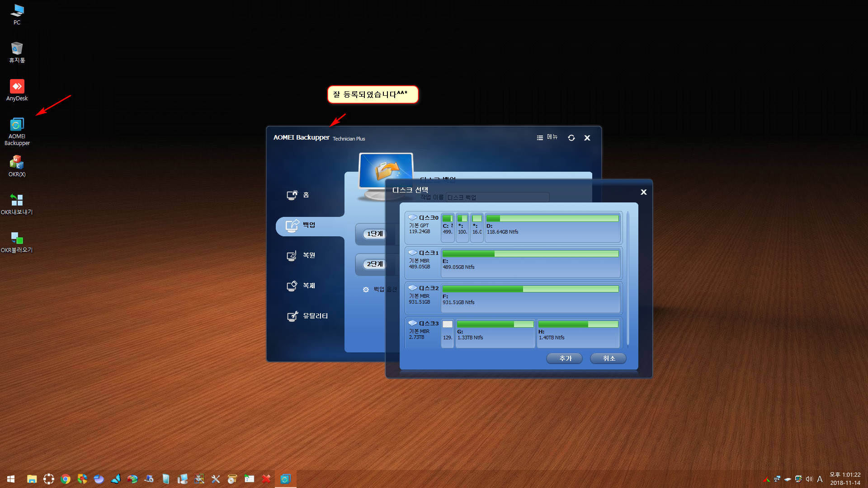Open the monitor-with-pen tray icon
Image resolution: width=868 pixels, height=488 pixels.
pyautogui.click(x=798, y=479)
